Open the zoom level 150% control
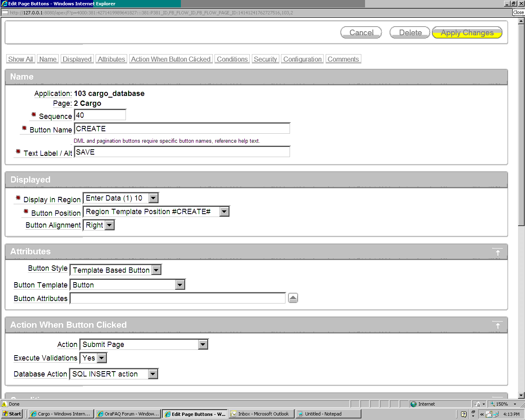Viewport: 525px width, 420px height. 503,404
